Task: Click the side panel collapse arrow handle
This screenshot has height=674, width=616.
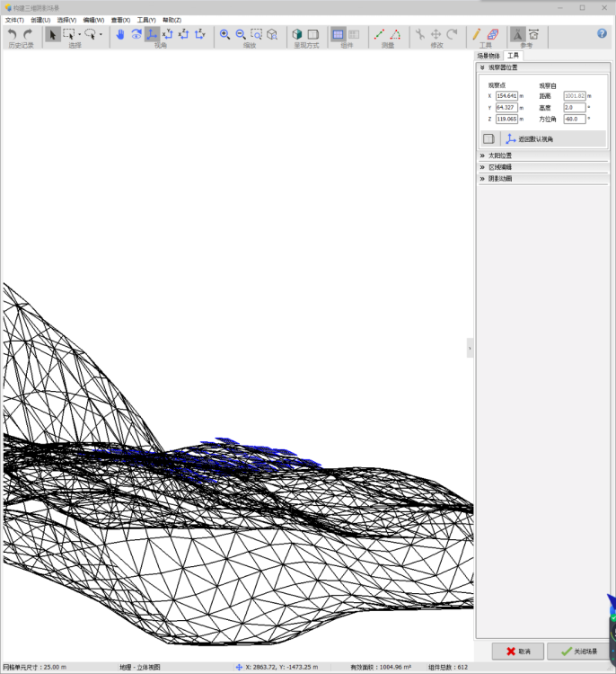Action: point(470,348)
